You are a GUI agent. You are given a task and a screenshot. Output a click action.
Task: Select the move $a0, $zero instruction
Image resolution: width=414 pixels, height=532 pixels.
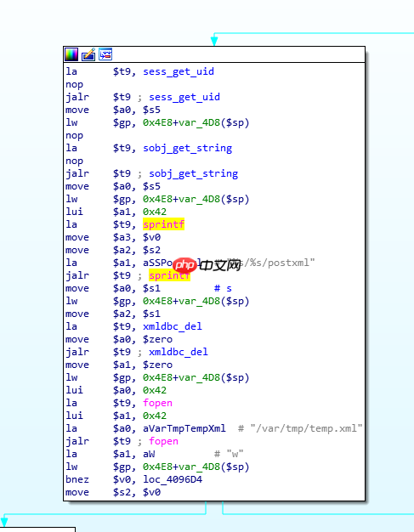(x=119, y=339)
